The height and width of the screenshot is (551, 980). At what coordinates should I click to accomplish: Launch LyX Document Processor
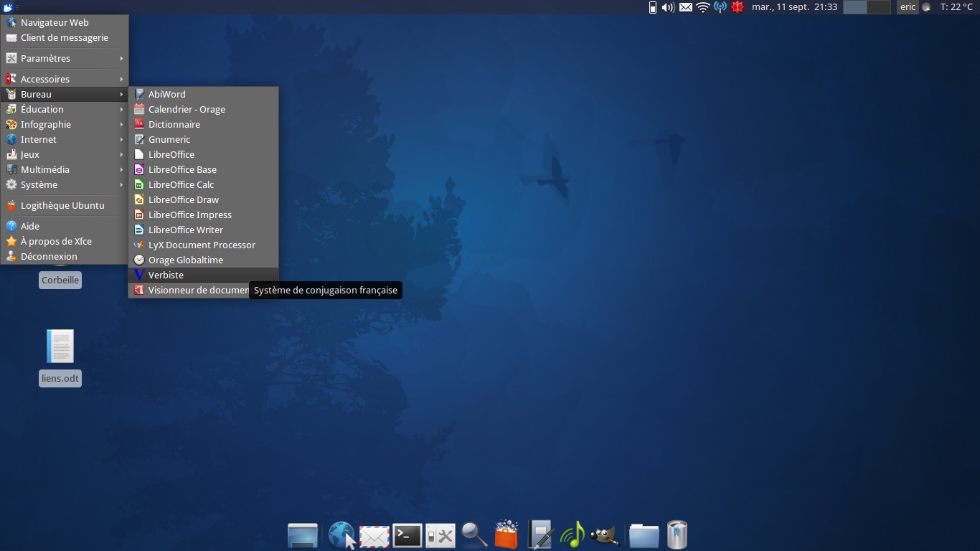click(203, 245)
